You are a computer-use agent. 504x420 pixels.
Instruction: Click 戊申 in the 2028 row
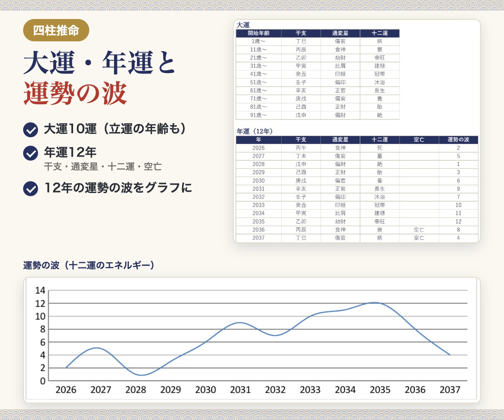point(301,164)
